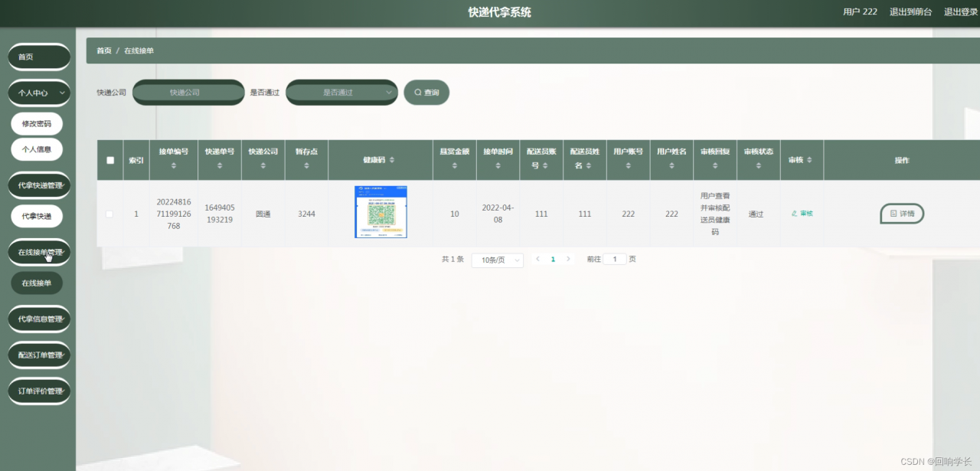The image size is (980, 471).
Task: Sort table by 审核回复 column arrows
Action: (x=715, y=165)
